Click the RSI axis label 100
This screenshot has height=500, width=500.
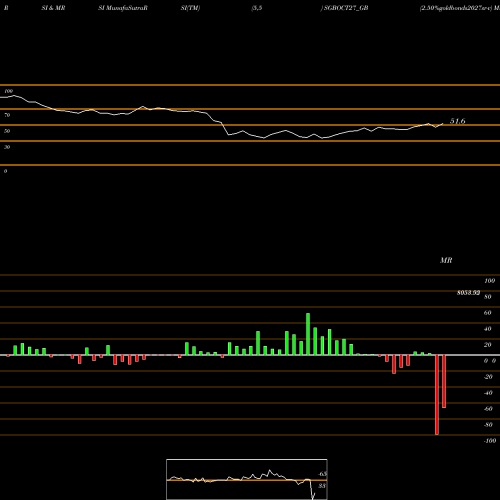click(8, 91)
